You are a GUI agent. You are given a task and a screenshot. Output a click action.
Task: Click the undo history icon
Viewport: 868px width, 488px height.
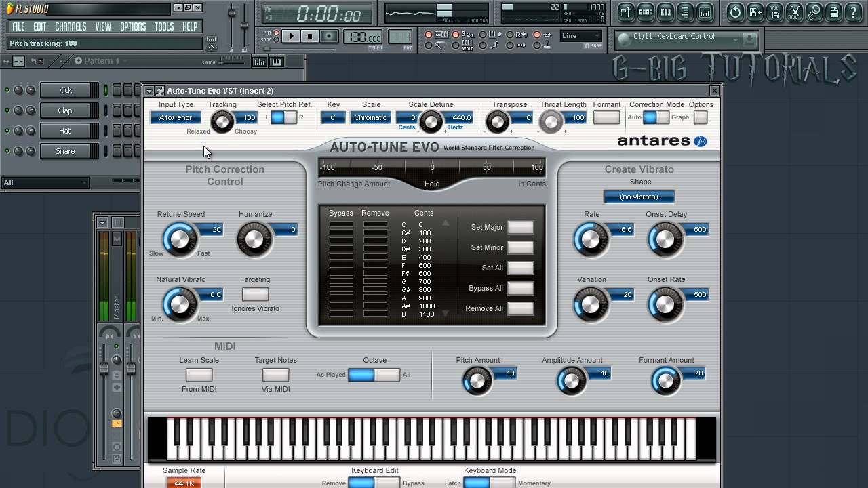click(735, 12)
